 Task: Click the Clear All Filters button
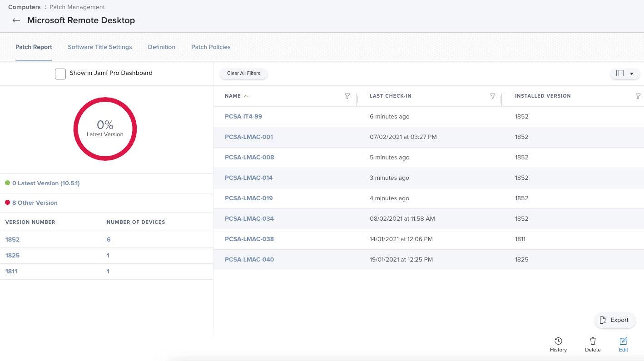(243, 74)
